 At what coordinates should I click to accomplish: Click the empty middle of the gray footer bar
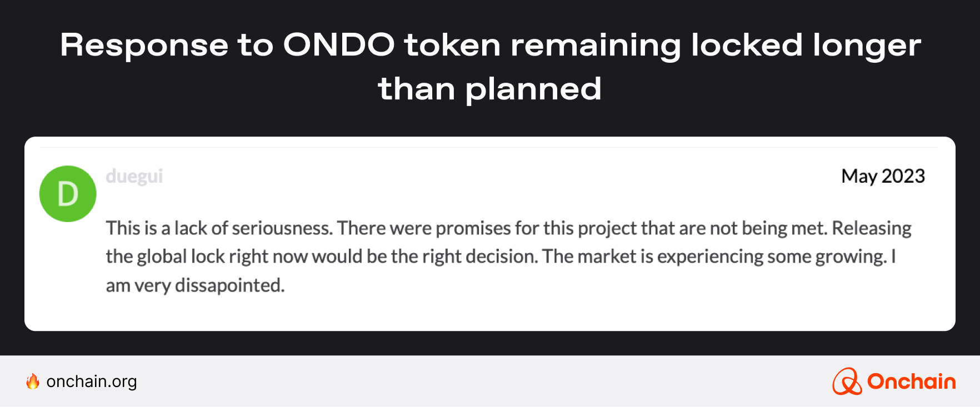click(489, 381)
